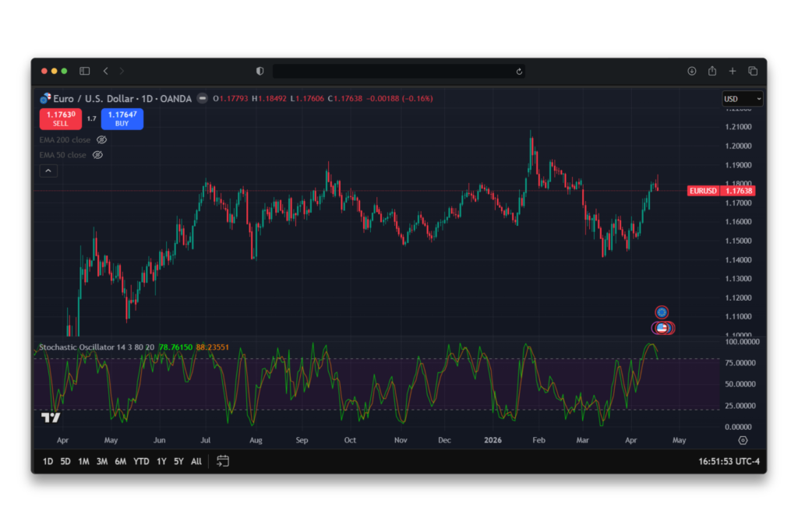Viewport: 798px width, 532px height.
Task: Open the USD currency dropdown
Action: [741, 98]
